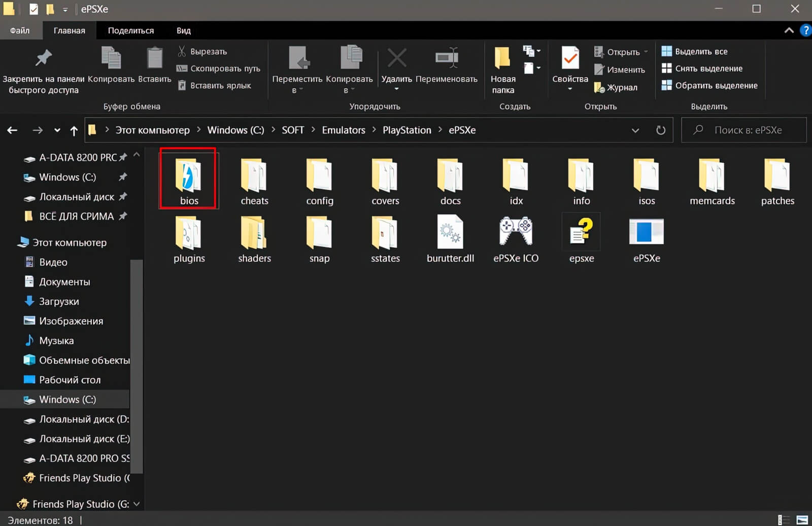The image size is (812, 526).
Task: Select the epsxe help file
Action: pyautogui.click(x=582, y=239)
